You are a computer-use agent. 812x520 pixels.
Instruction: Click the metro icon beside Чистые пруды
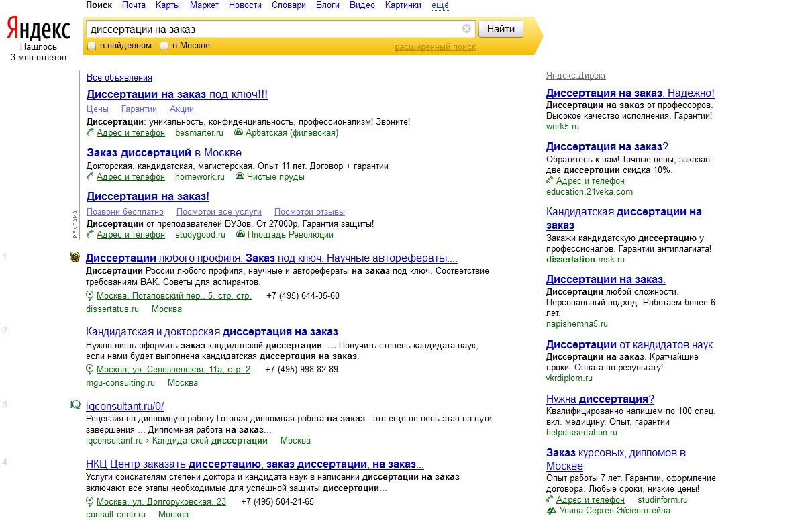coord(240,176)
